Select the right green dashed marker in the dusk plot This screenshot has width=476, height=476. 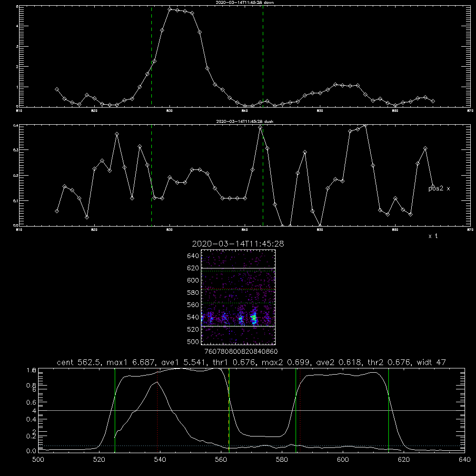coord(263,175)
